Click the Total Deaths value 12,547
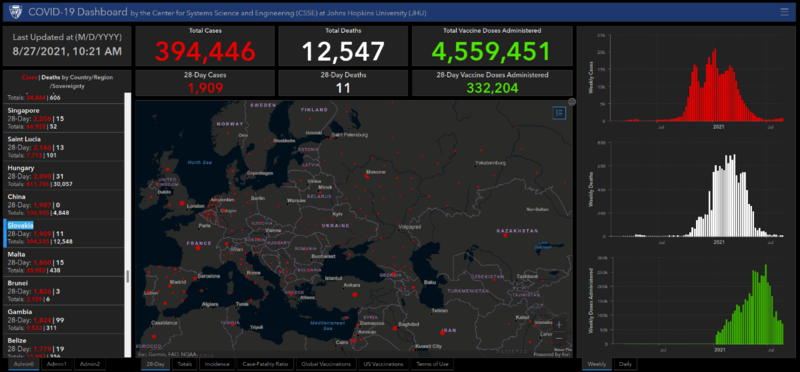 [343, 51]
